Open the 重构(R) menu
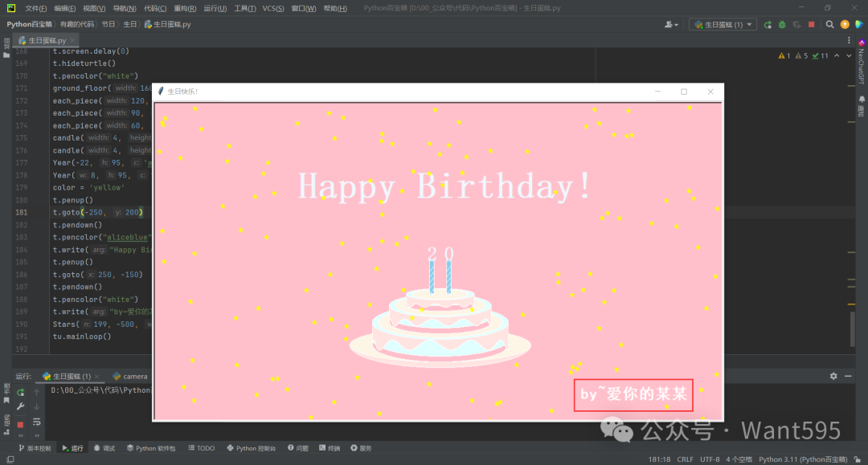Viewport: 868px width, 465px height. (x=185, y=8)
